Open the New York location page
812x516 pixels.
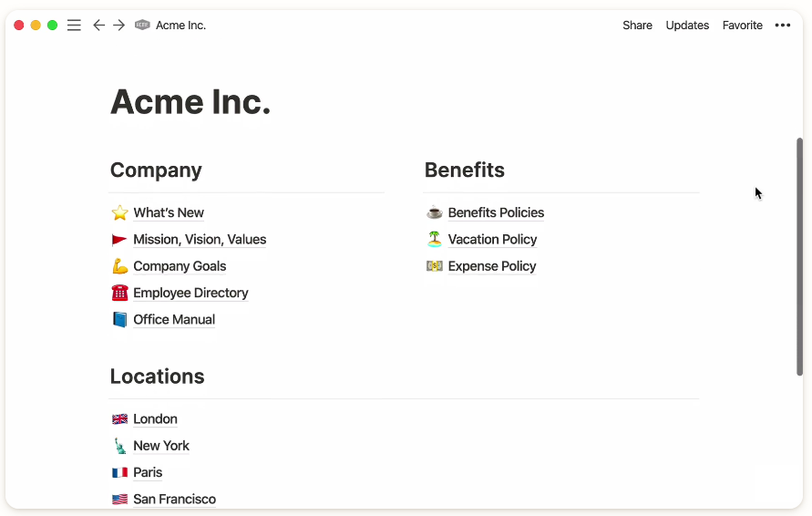click(161, 446)
